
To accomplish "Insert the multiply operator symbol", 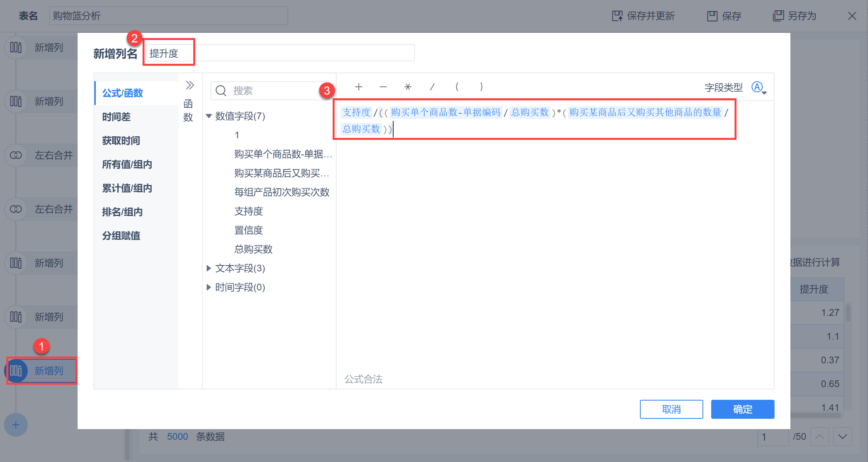I will pos(408,87).
